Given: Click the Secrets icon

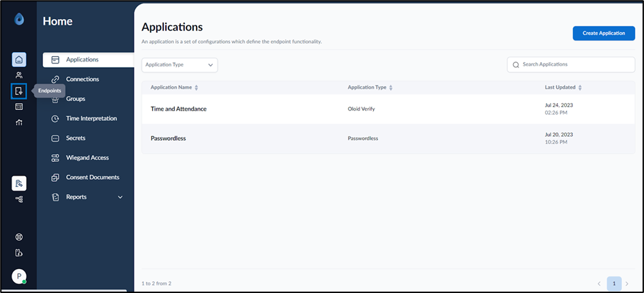Looking at the screenshot, I should click(x=55, y=139).
